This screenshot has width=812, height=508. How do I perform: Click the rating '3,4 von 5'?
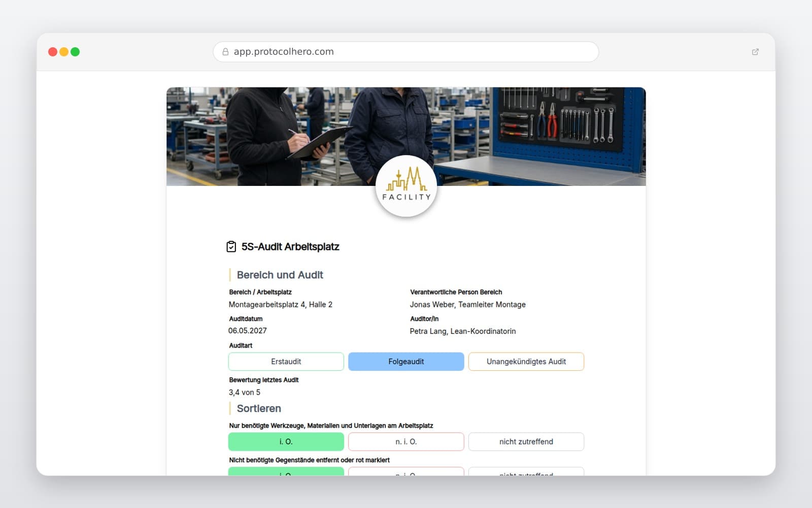(245, 392)
